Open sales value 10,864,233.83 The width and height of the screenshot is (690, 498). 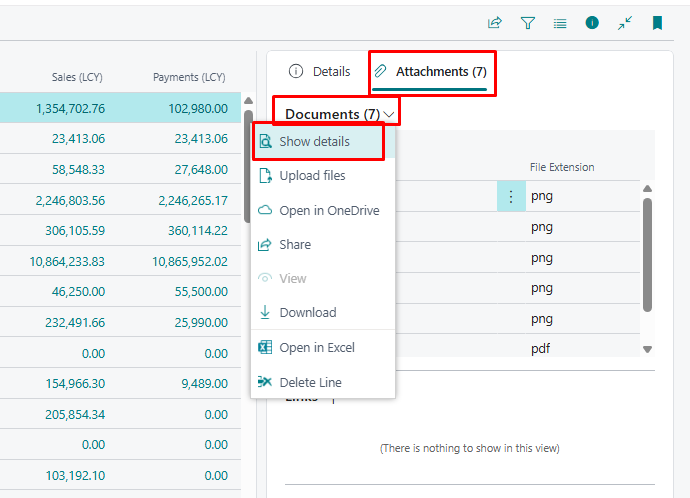(x=67, y=262)
